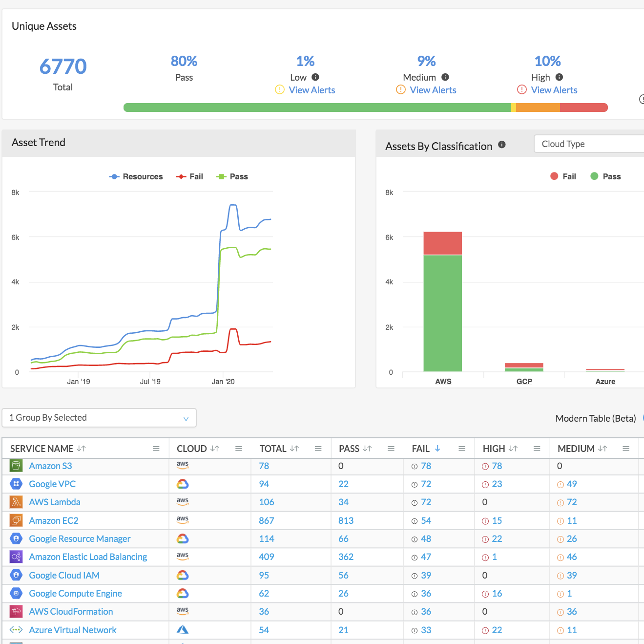Click fail count 78 for Amazon S3

coord(426,466)
